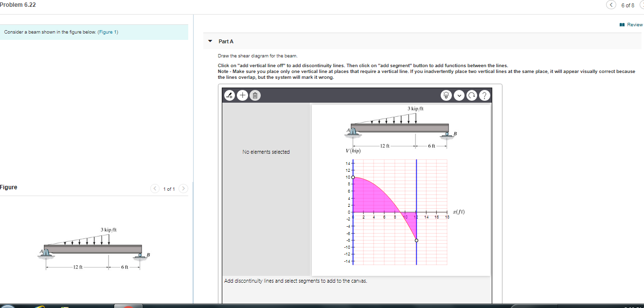Screen dimensions: 644x308
Task: Click the "16" tick label on x axis
Action: coord(437,217)
